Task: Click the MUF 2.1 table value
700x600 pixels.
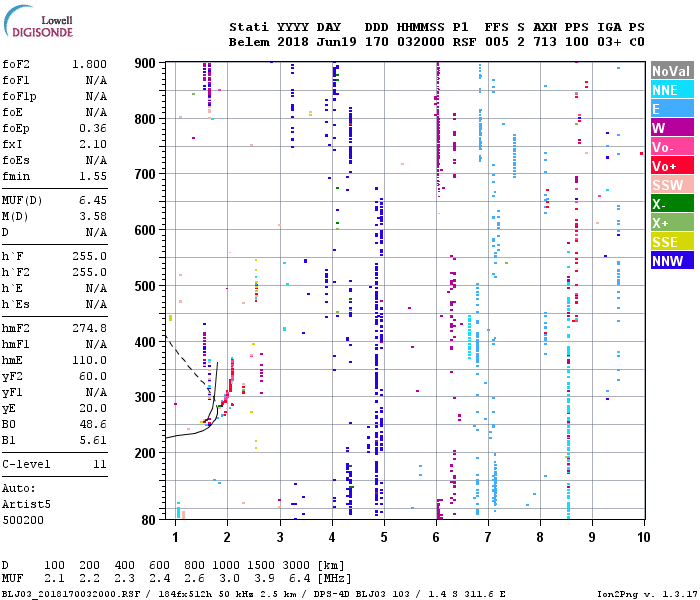Action: tap(54, 578)
